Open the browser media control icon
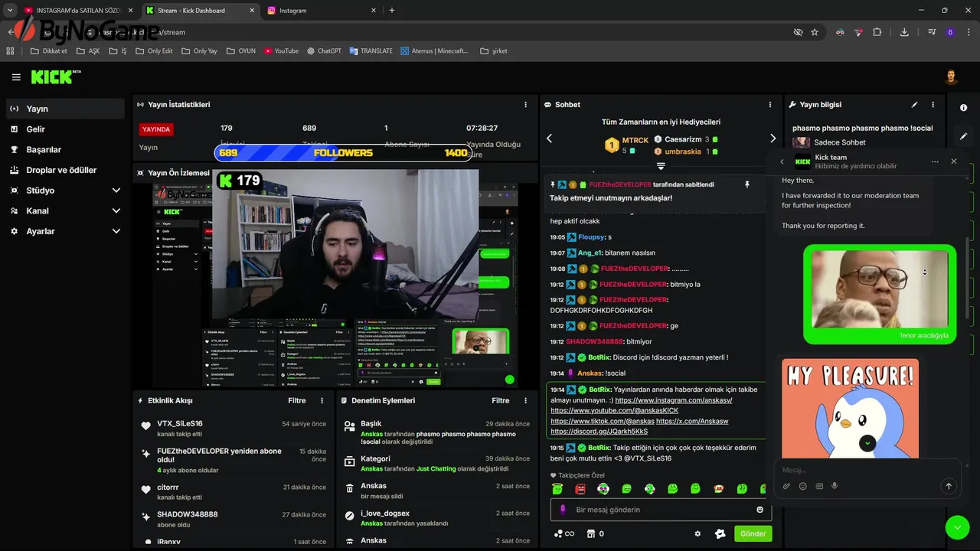The height and width of the screenshot is (551, 980). 932,32
